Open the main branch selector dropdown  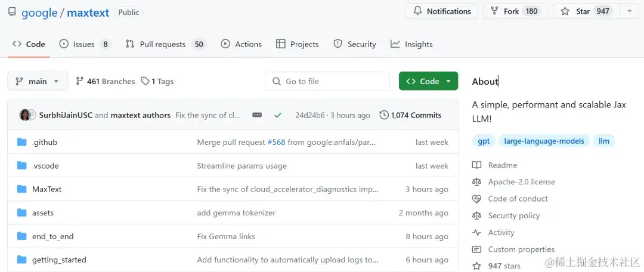38,81
